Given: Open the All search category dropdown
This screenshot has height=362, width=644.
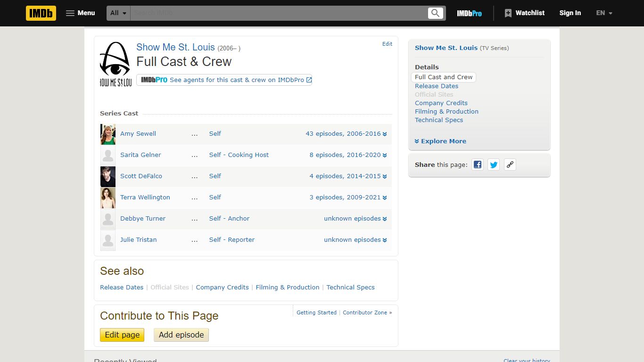Looking at the screenshot, I should (x=118, y=13).
